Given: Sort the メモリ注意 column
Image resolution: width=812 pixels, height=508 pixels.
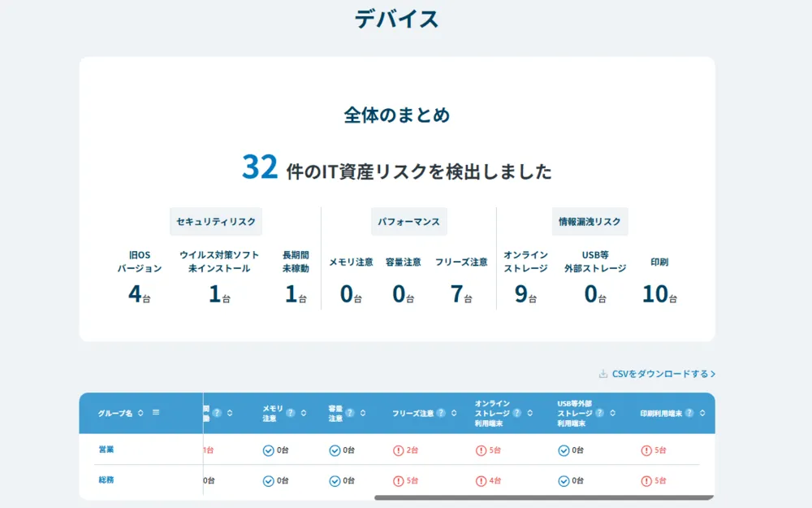Looking at the screenshot, I should coord(304,413).
